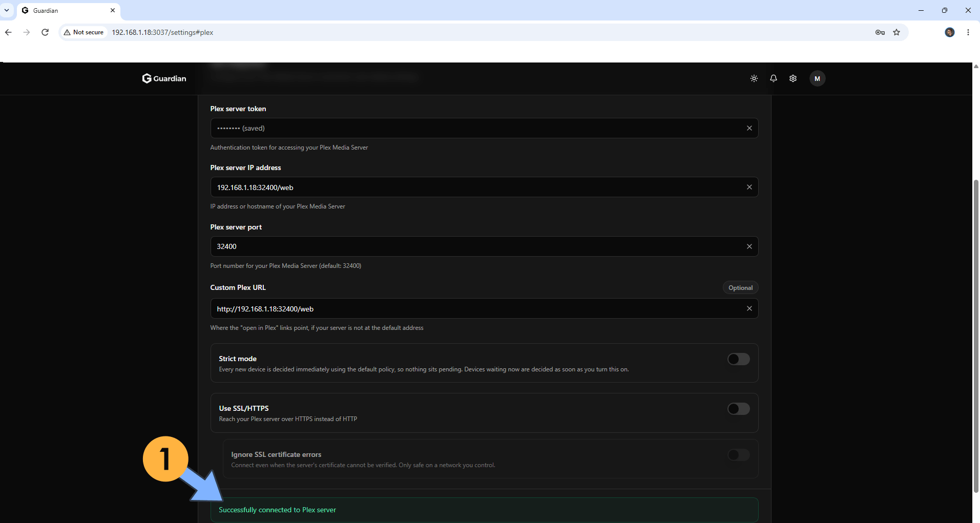Clear the Custom Plex URL field

749,308
